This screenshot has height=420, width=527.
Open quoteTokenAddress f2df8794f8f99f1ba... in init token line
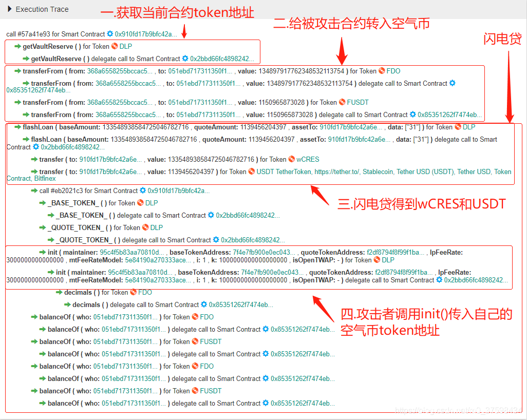pos(396,252)
